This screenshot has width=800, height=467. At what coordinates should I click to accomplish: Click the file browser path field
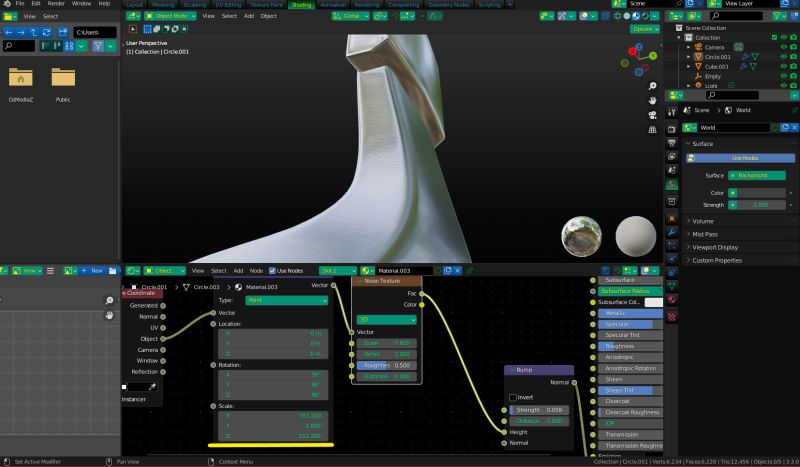pos(95,32)
